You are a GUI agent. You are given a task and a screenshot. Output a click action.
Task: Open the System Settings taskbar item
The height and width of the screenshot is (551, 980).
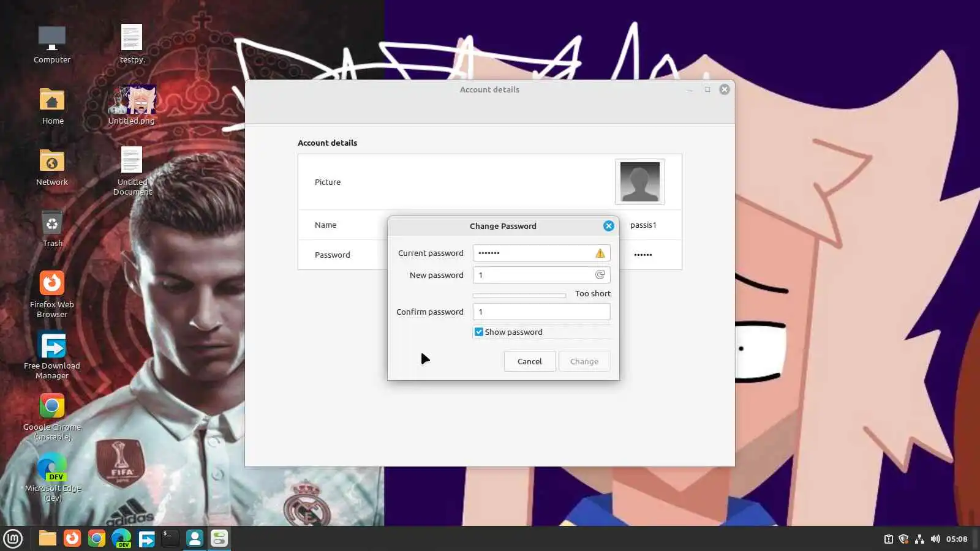(x=219, y=538)
